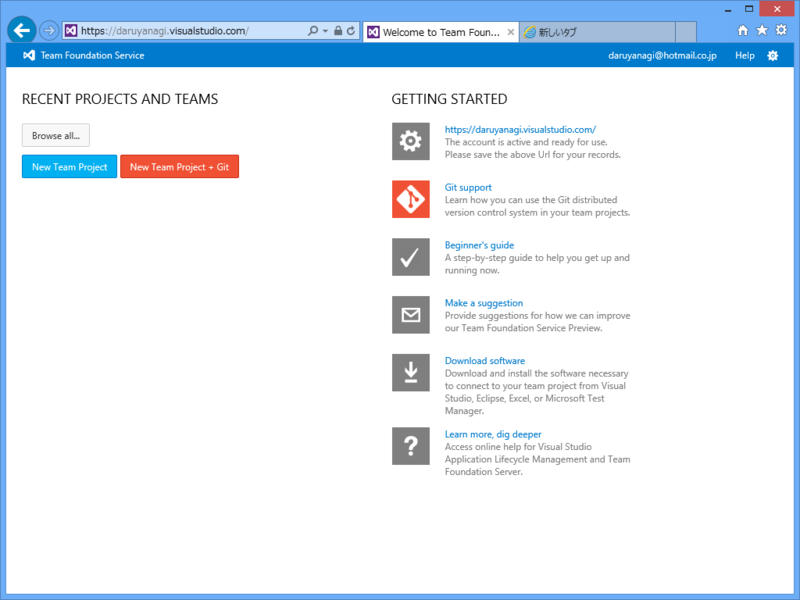This screenshot has width=800, height=600.
Task: Switch to the 新しいタブ tab
Action: pos(597,32)
